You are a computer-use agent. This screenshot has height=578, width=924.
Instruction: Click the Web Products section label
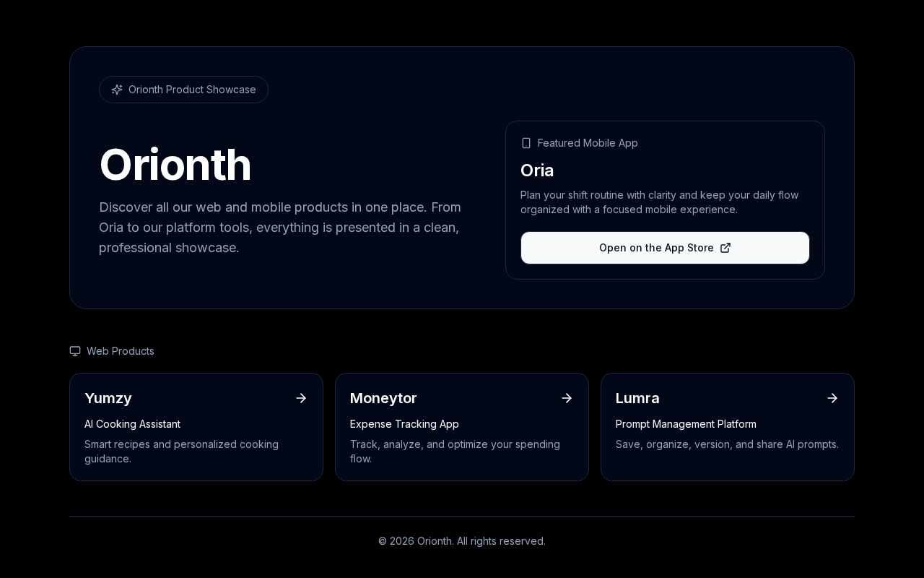tap(121, 351)
